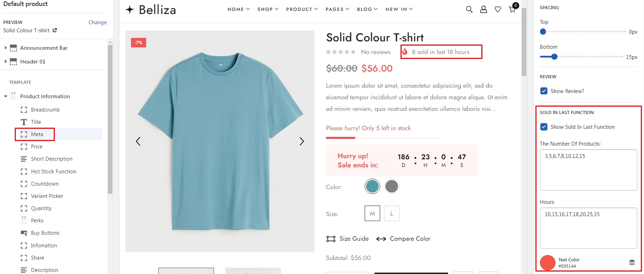
Task: Open the SHOP navigation menu
Action: pyautogui.click(x=268, y=9)
